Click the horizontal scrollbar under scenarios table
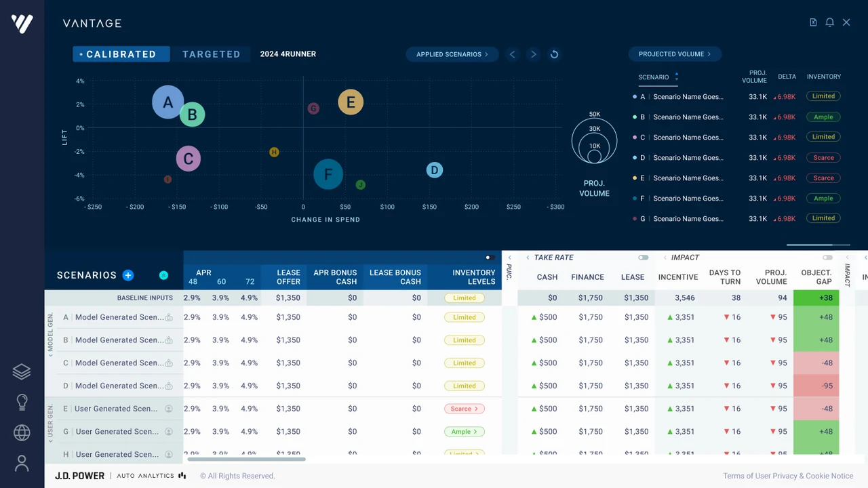Viewport: 868px width, 488px height. coord(246,460)
